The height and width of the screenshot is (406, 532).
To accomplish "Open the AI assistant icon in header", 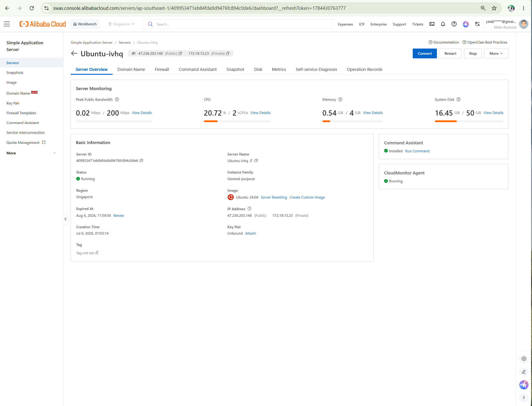I will [x=466, y=24].
